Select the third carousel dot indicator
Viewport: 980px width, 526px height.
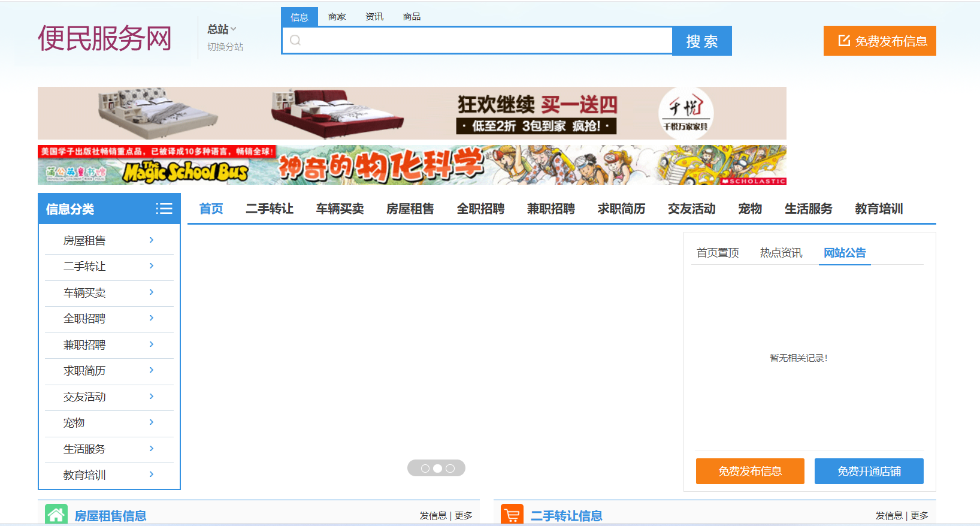coord(450,468)
